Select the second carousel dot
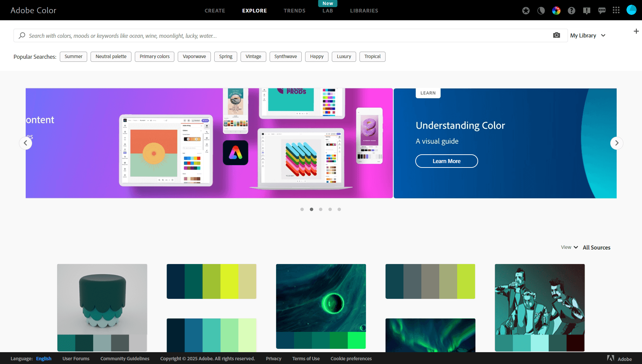 pos(312,209)
